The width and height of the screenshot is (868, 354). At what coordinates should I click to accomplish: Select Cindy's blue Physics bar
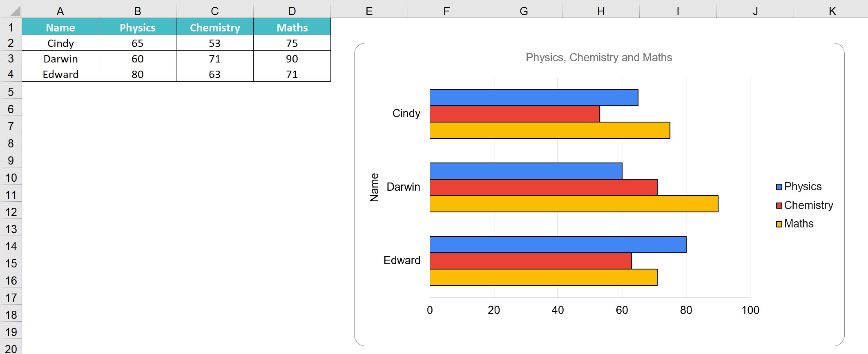click(534, 98)
